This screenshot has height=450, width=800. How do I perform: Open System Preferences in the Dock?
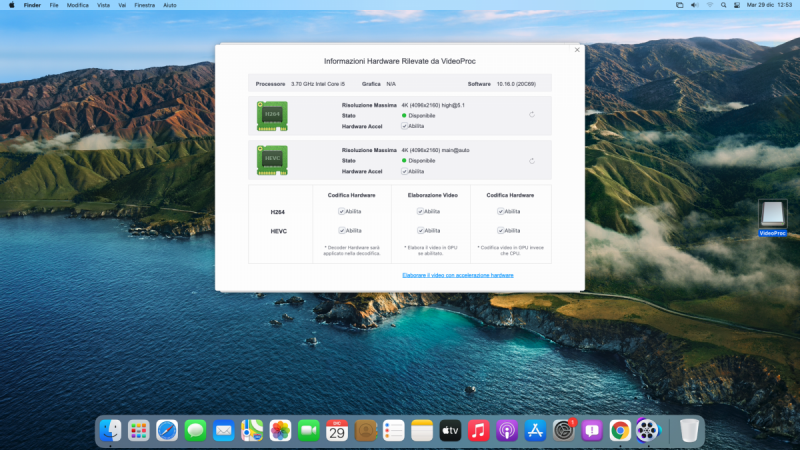[x=564, y=430]
